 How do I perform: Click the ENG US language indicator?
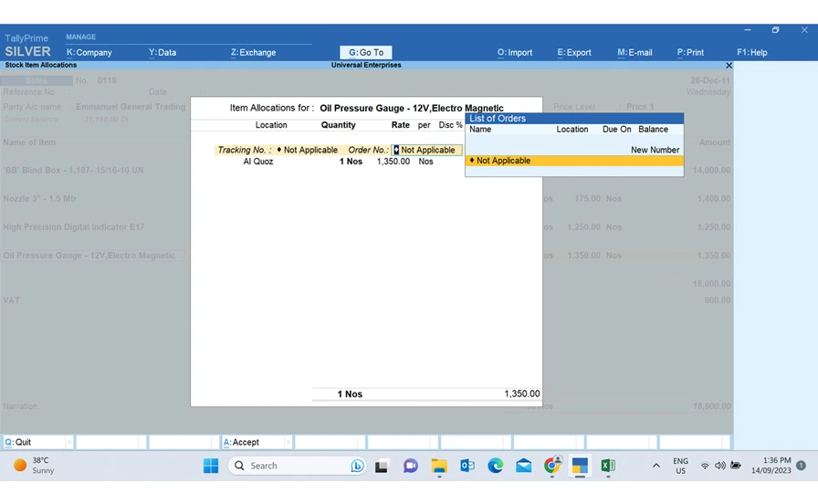point(680,466)
